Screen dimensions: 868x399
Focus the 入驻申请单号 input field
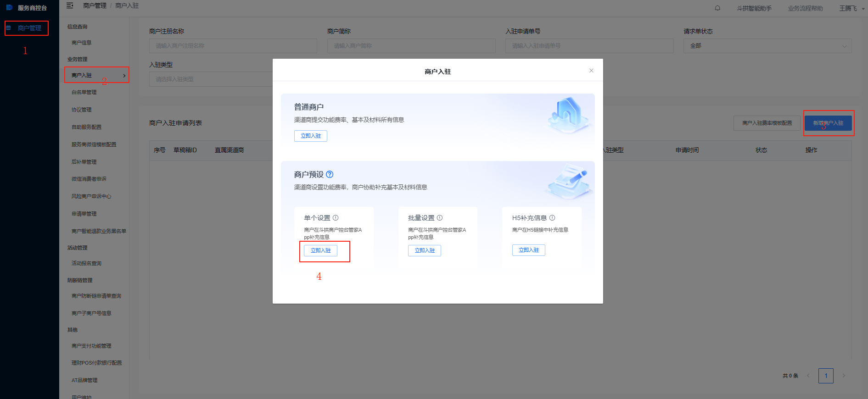tap(589, 46)
